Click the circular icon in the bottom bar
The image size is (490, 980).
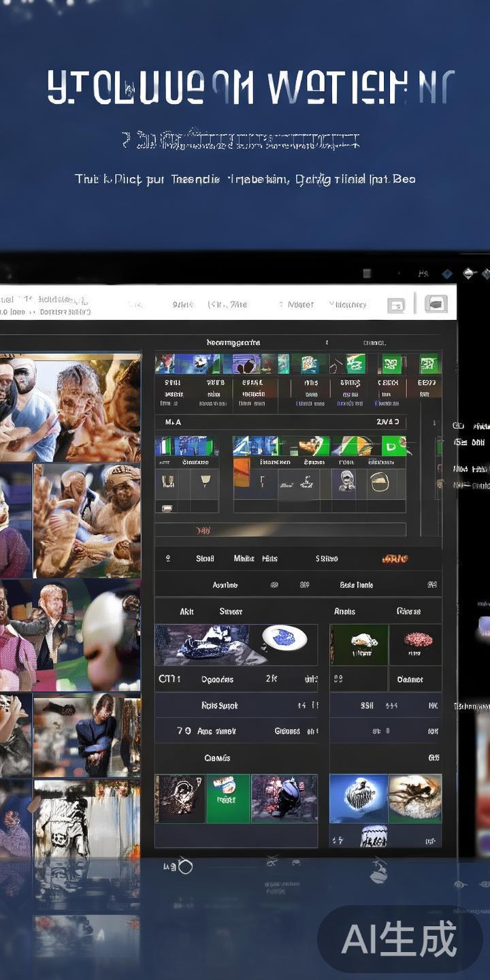coord(185,866)
